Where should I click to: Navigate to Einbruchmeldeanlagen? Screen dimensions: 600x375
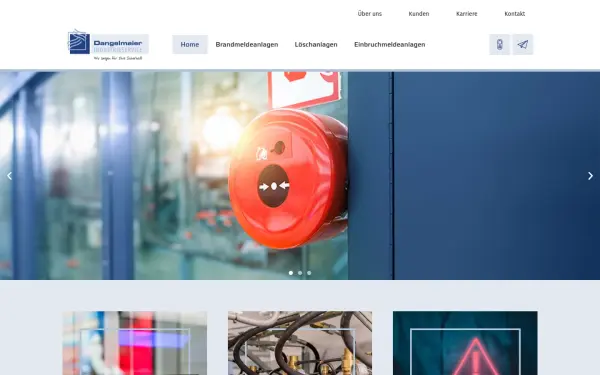(390, 44)
